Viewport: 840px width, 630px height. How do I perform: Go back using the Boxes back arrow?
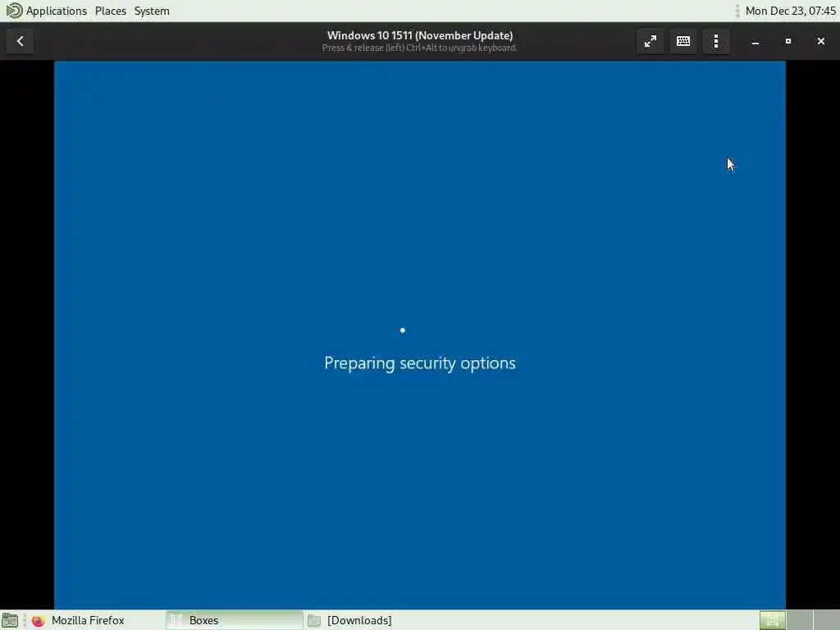tap(21, 41)
